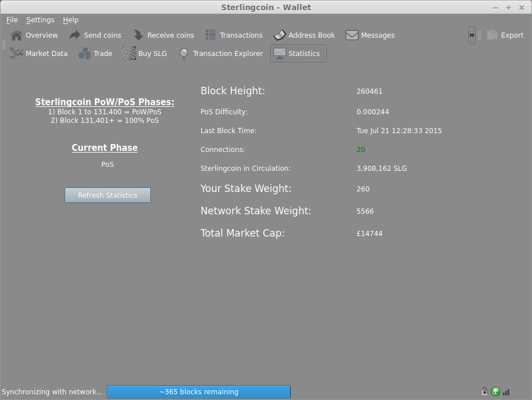Click the green Connections count 20

click(x=361, y=150)
